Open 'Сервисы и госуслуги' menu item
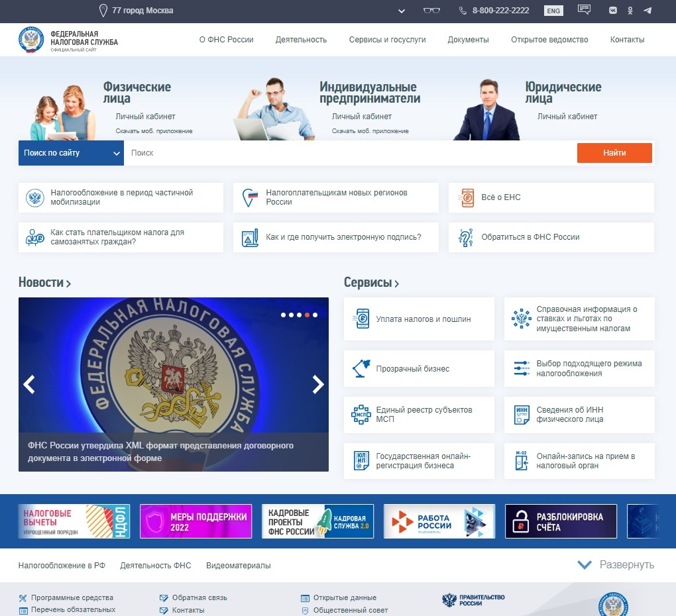 tap(387, 40)
